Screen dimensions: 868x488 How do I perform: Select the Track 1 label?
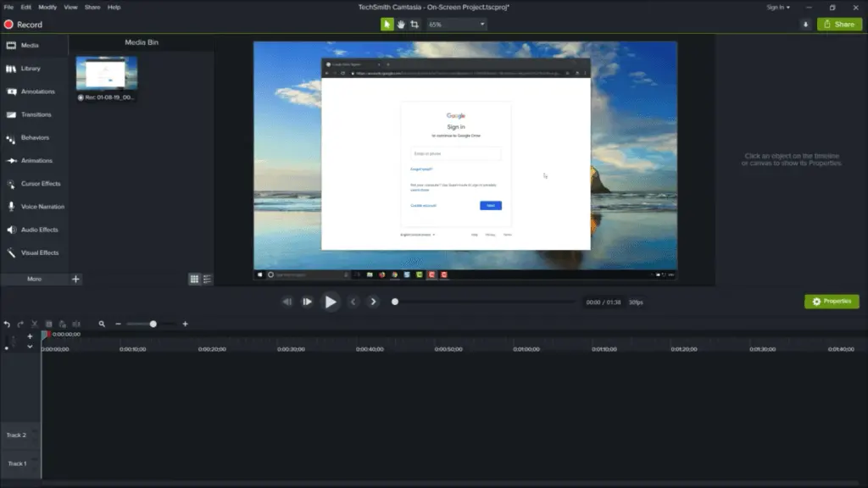tap(17, 463)
